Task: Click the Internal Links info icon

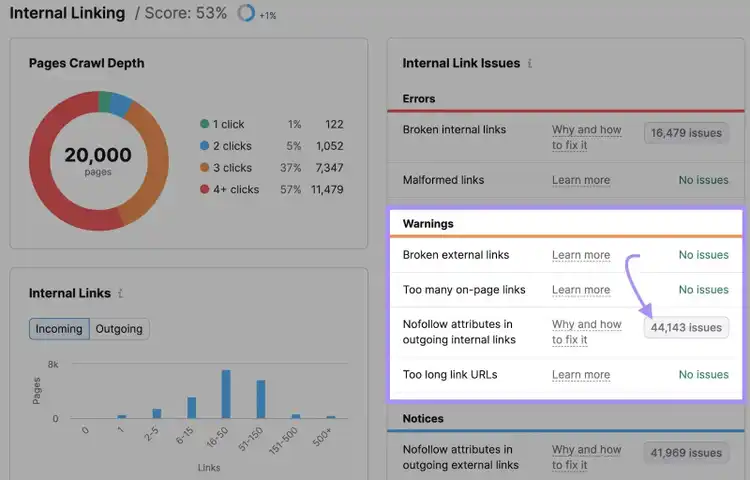Action: pos(121,293)
